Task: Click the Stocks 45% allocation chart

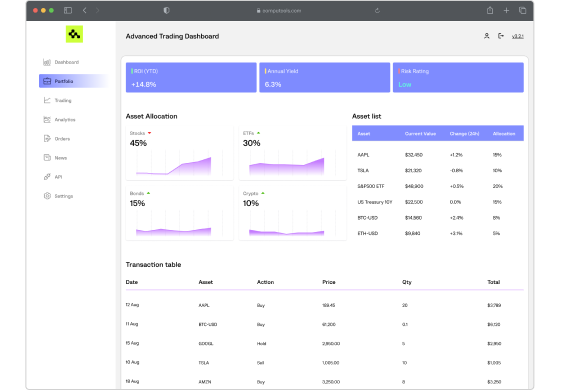Action: pos(180,153)
